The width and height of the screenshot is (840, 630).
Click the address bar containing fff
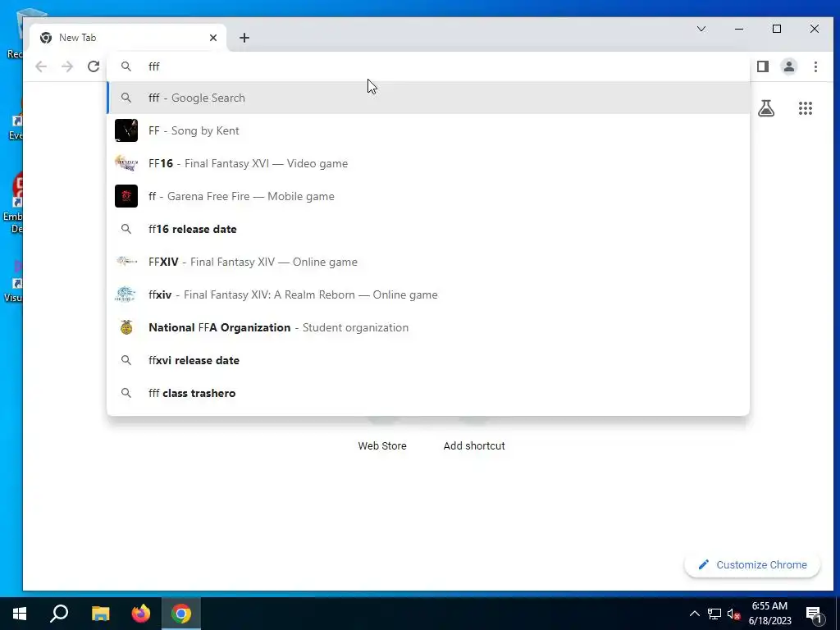(428, 66)
